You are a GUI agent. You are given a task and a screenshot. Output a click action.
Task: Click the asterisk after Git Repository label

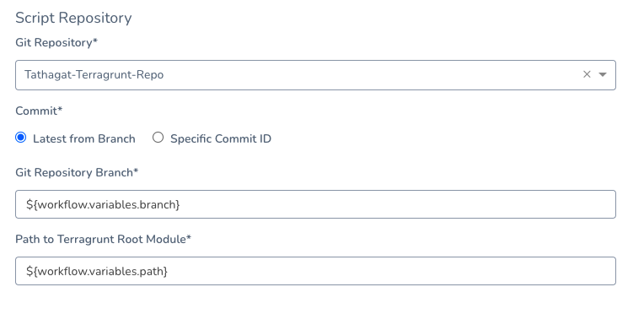tap(95, 41)
